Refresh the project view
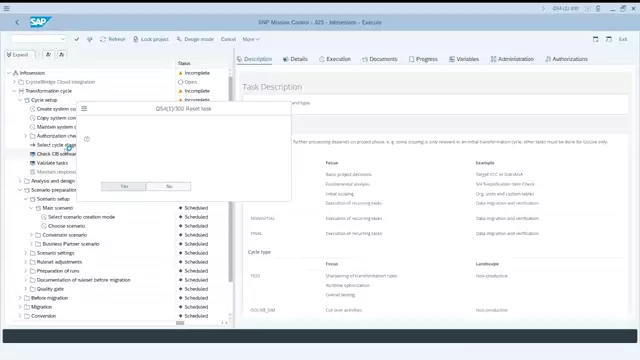This screenshot has height=360, width=640. coord(113,39)
